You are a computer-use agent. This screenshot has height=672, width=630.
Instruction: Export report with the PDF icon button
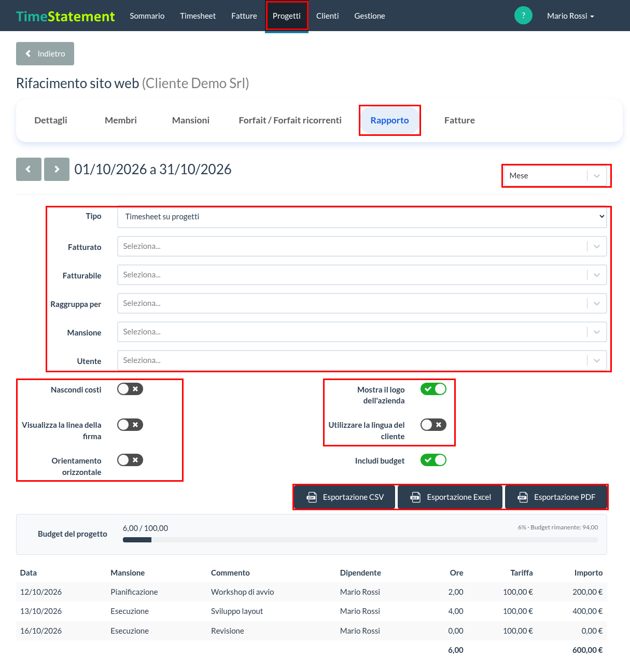[x=556, y=497]
